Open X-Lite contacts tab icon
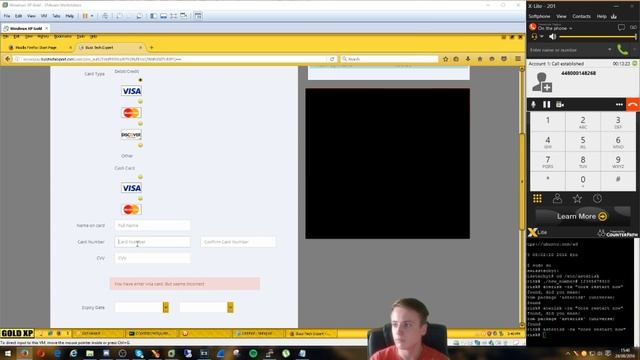The width and height of the screenshot is (640, 360). (x=557, y=199)
